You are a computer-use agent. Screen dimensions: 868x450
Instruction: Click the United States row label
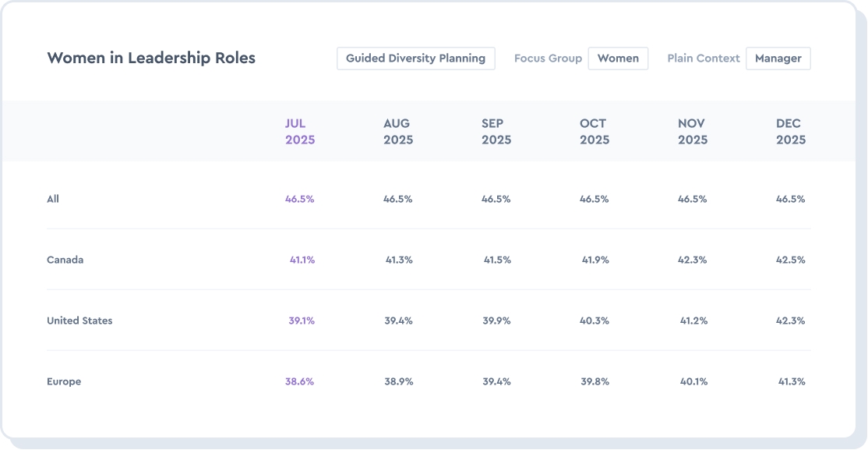(x=79, y=321)
